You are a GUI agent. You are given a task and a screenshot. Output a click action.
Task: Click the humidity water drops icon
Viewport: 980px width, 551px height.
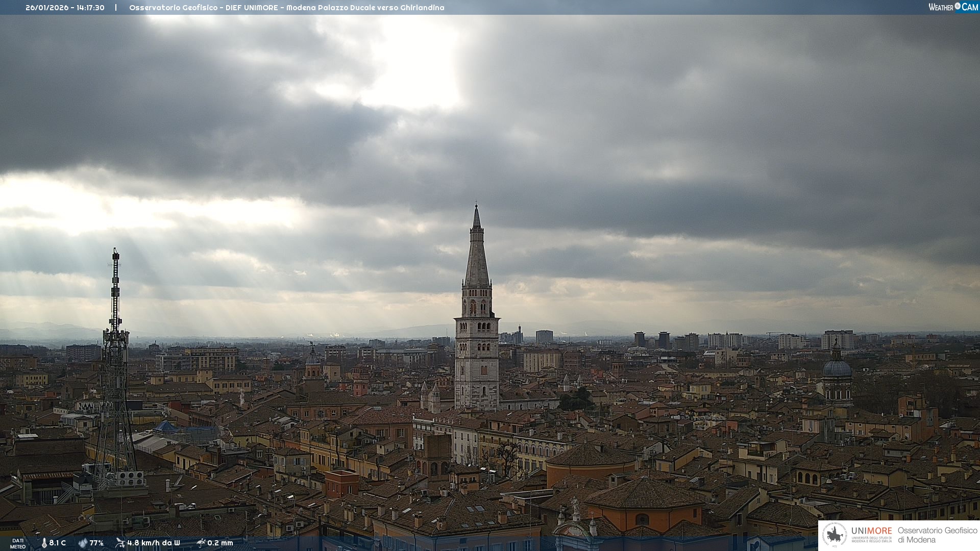(x=83, y=543)
